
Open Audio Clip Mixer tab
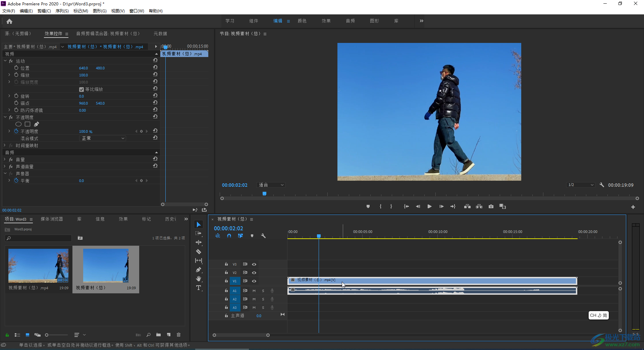[x=108, y=34]
